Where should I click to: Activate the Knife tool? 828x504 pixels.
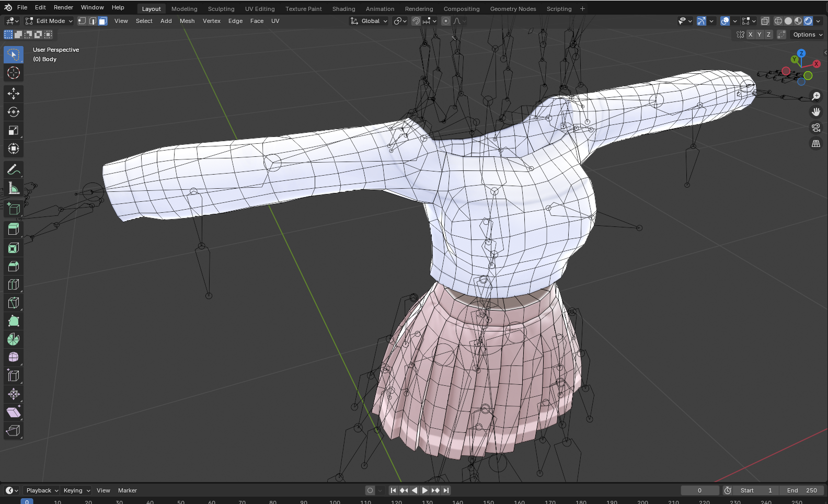14,303
